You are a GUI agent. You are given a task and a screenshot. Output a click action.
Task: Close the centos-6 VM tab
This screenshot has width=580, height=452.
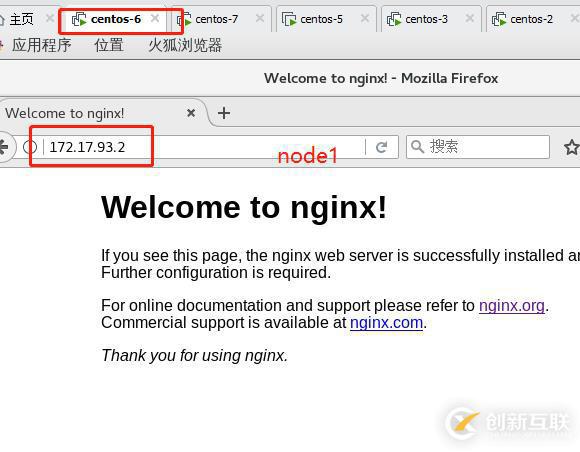tap(155, 18)
